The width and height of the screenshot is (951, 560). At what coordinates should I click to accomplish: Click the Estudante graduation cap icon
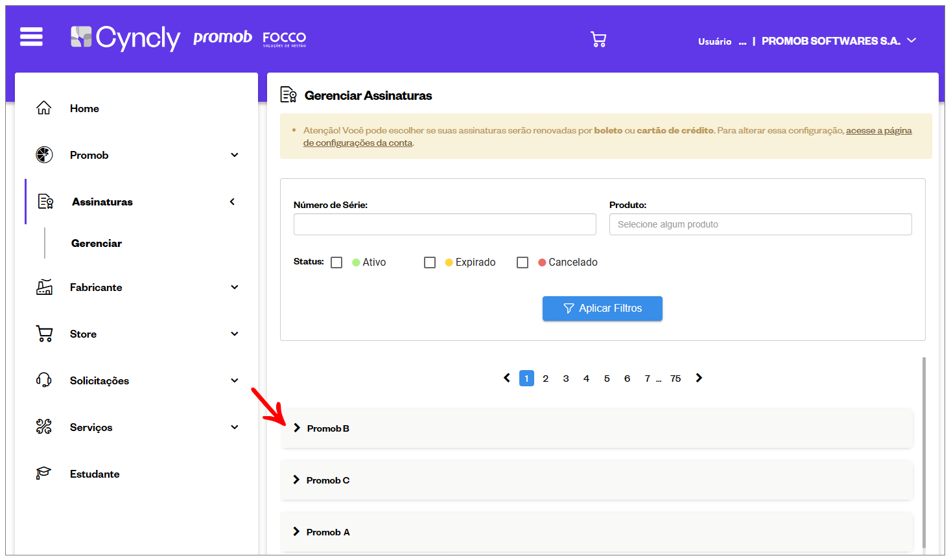[44, 474]
